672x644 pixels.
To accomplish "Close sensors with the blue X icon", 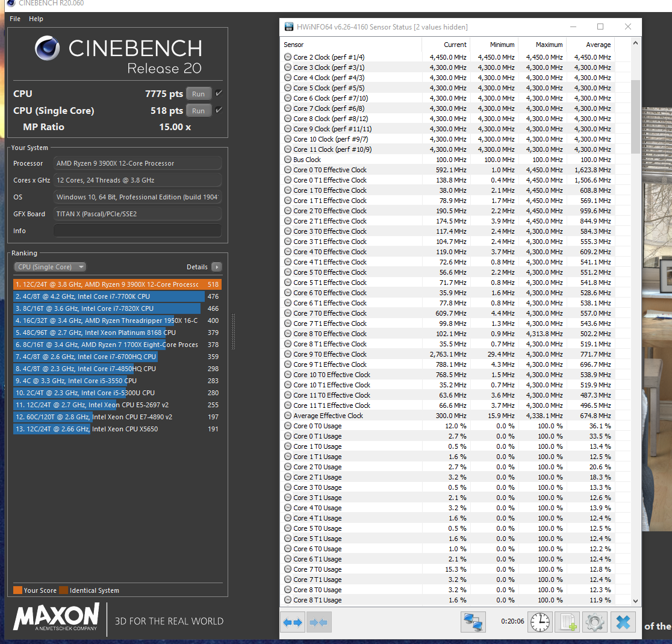I will (x=623, y=622).
